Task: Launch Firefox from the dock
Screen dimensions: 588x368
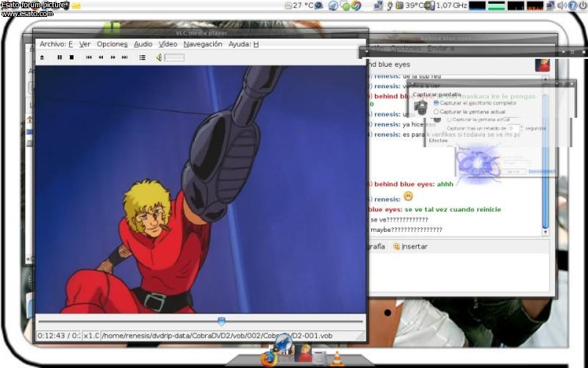Action: tap(268, 358)
